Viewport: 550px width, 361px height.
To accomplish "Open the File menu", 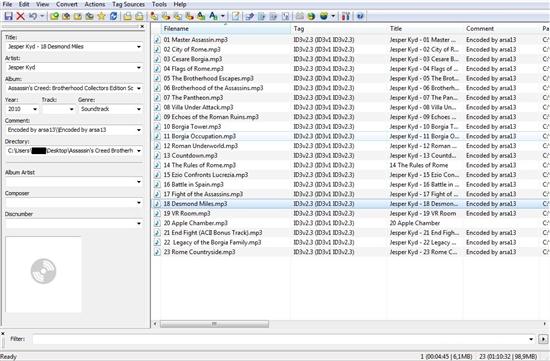I will [7, 4].
